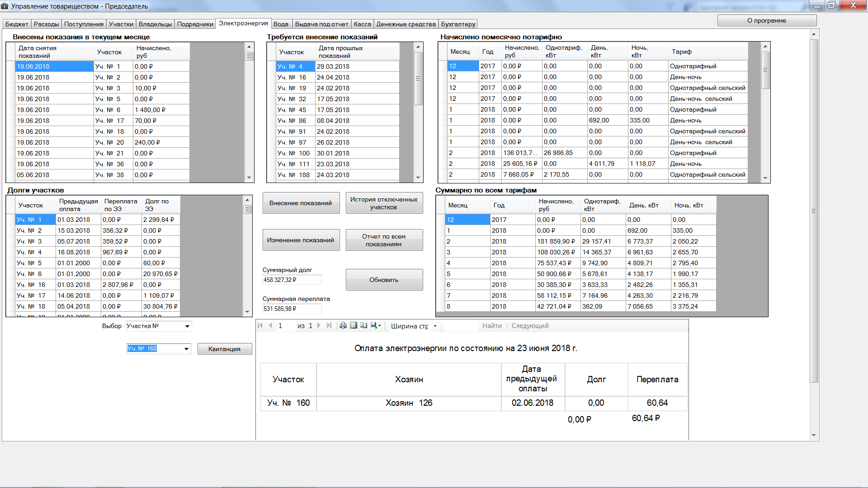Image resolution: width=868 pixels, height=488 pixels.
Task: Switch to the 'Касса' tab
Action: [362, 24]
